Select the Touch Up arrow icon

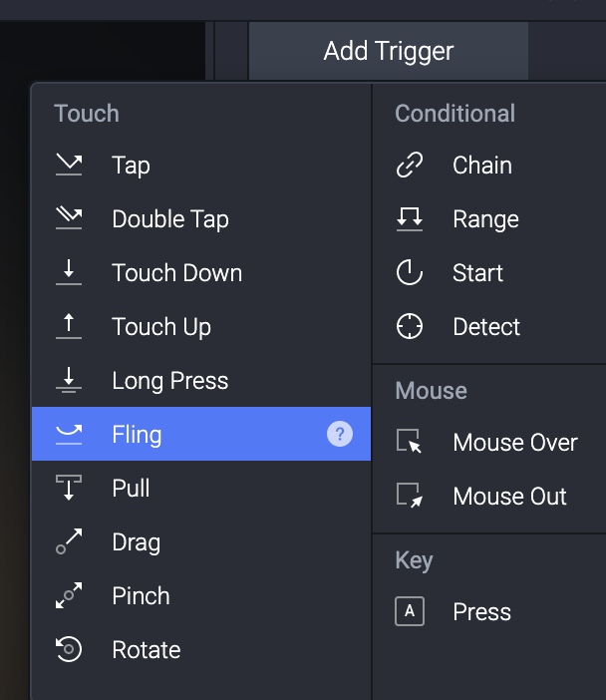point(69,327)
